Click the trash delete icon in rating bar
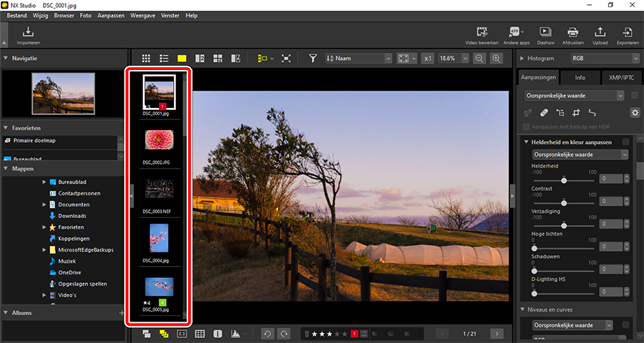Image resolution: width=644 pixels, height=343 pixels. pos(307,334)
